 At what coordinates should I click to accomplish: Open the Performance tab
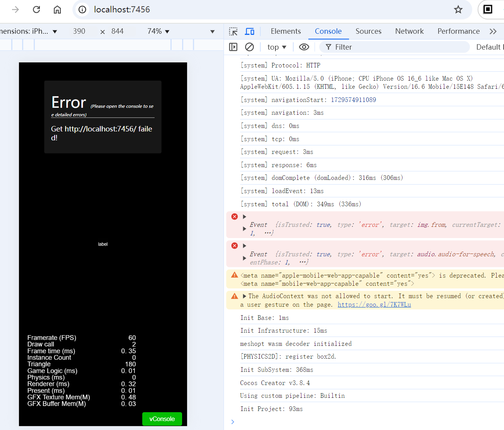point(459,31)
